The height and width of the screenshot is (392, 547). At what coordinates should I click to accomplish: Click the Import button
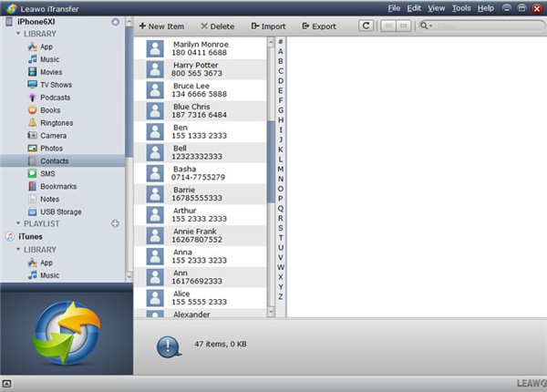pos(268,26)
